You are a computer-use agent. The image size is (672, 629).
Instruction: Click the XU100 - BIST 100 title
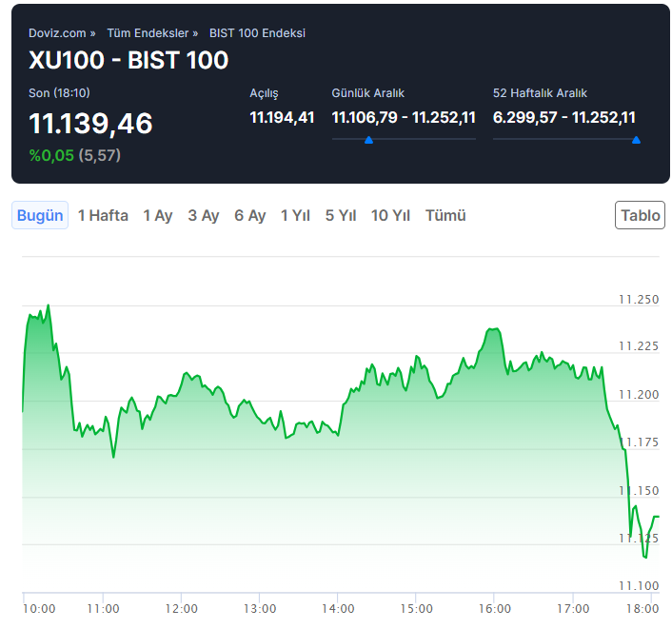coord(128,60)
